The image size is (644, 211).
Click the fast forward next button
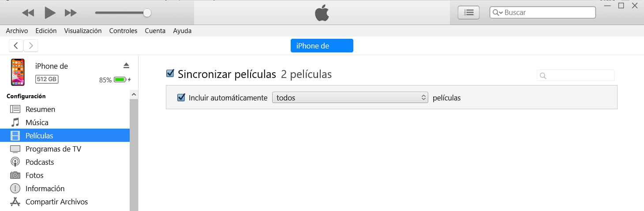71,13
